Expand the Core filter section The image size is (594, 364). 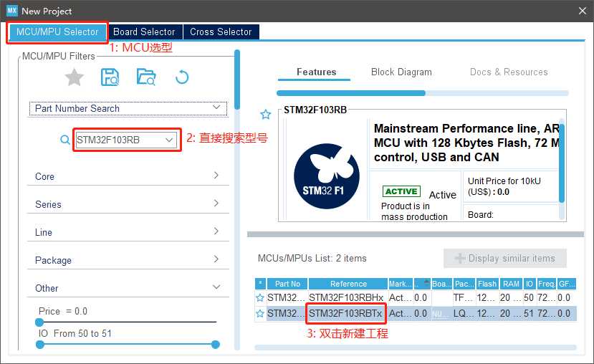(128, 176)
